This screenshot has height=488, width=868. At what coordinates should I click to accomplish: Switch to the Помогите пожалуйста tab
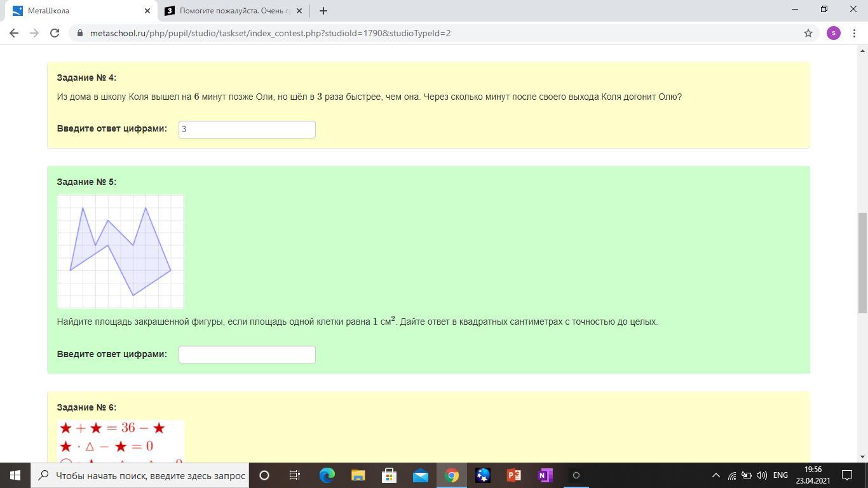point(233,11)
